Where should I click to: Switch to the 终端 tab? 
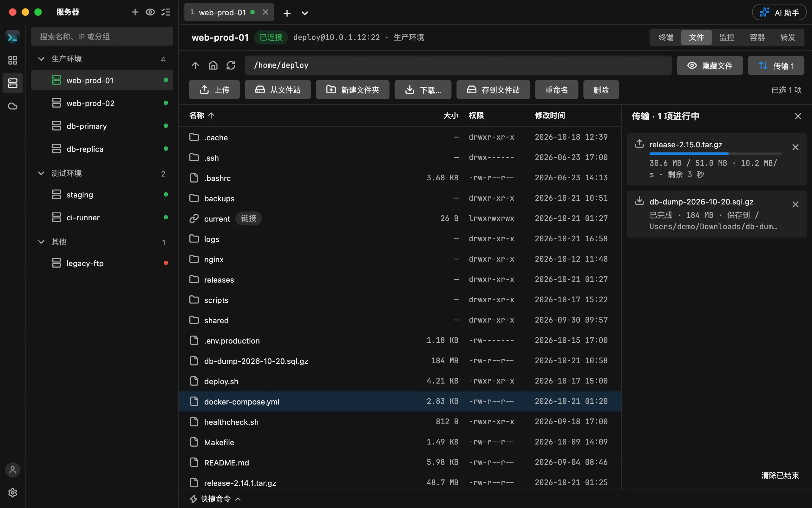pyautogui.click(x=666, y=37)
